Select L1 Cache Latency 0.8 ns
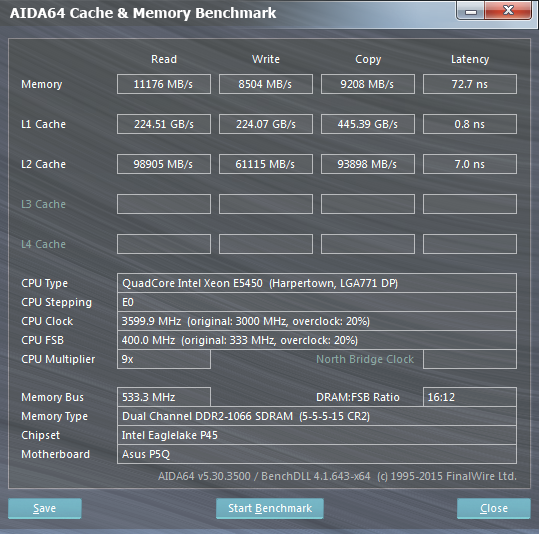The width and height of the screenshot is (539, 534). [x=470, y=124]
